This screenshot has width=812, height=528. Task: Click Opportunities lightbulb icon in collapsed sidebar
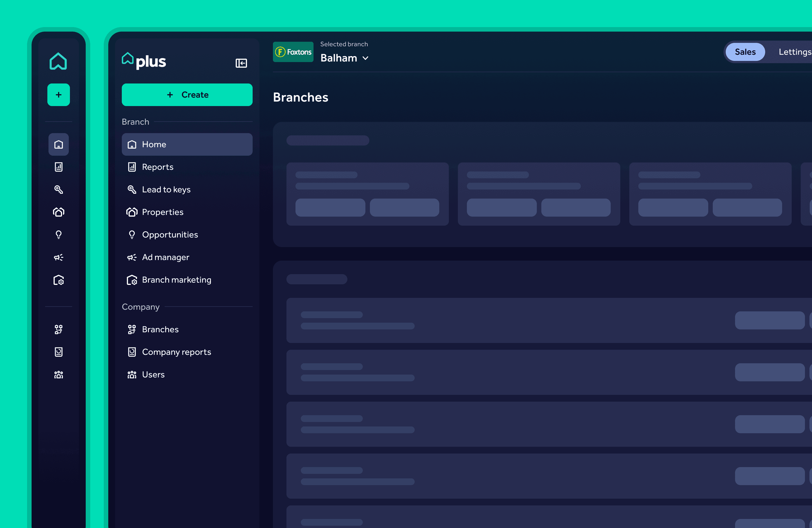(x=58, y=234)
